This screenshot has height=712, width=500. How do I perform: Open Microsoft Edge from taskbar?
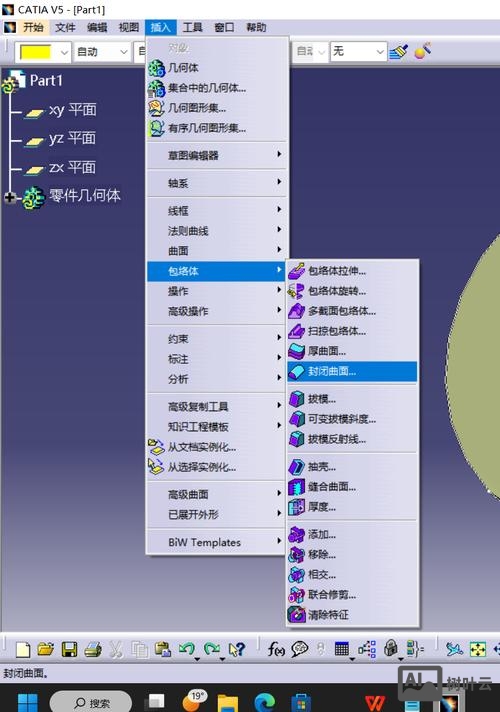(265, 703)
